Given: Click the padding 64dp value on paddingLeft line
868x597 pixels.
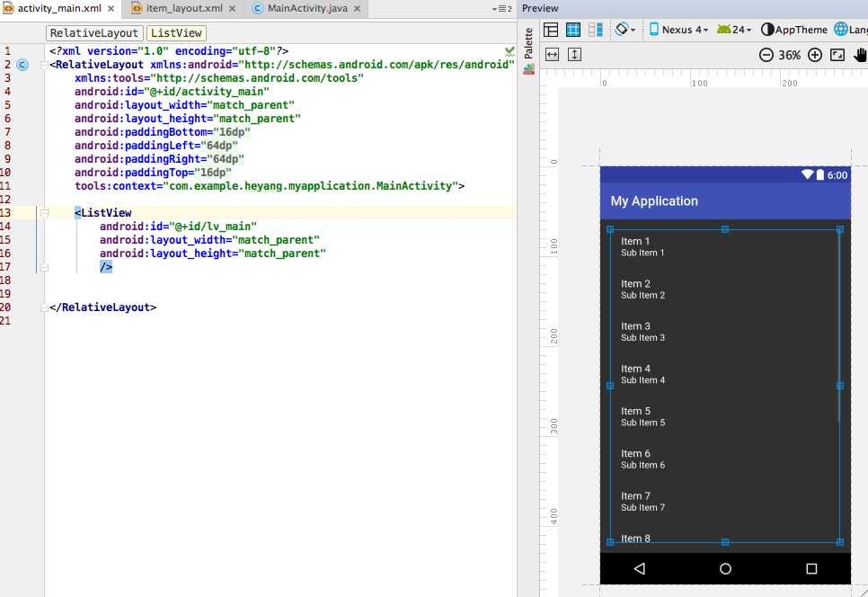Looking at the screenshot, I should coord(222,146).
